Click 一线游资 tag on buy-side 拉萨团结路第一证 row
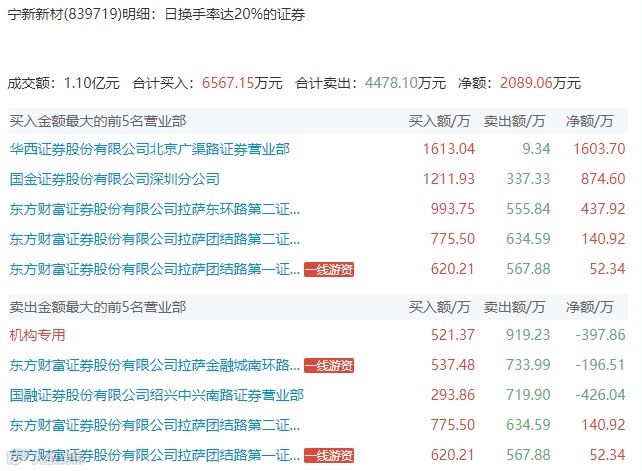Screen dimensions: 642x471 pos(329,269)
